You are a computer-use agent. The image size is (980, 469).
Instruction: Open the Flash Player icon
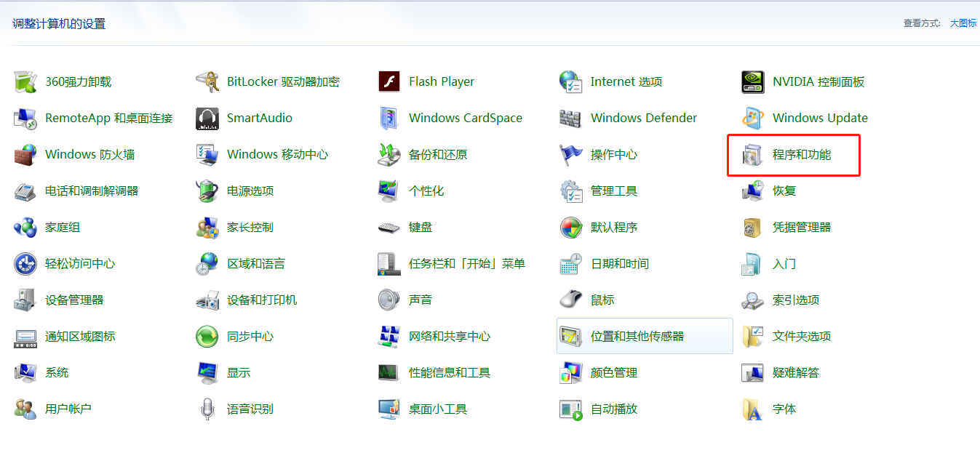pyautogui.click(x=389, y=82)
